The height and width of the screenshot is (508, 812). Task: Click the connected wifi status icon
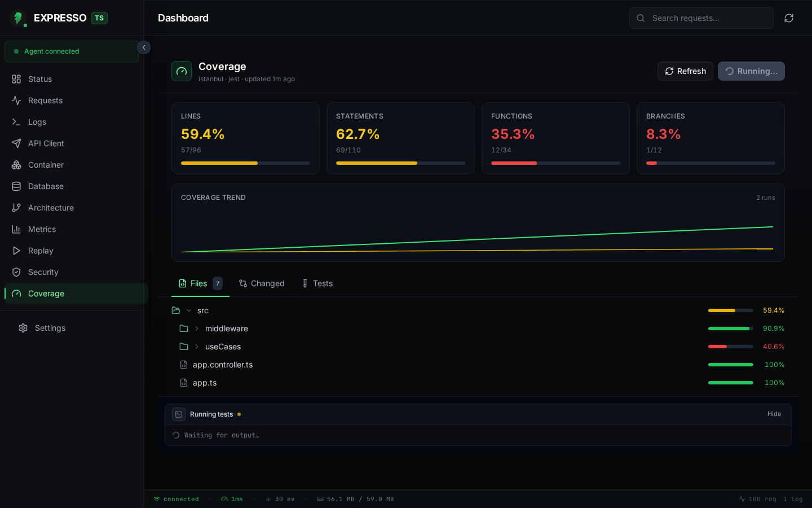pos(157,499)
